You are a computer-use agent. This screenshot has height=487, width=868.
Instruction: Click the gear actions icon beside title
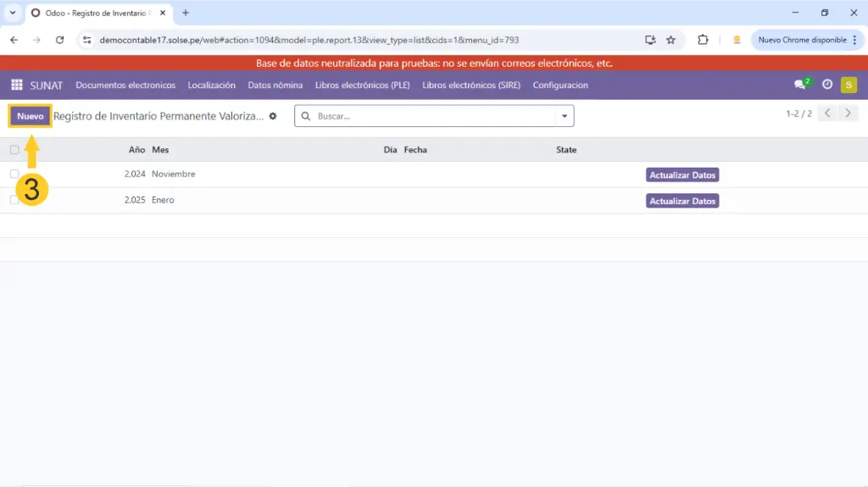(x=273, y=116)
